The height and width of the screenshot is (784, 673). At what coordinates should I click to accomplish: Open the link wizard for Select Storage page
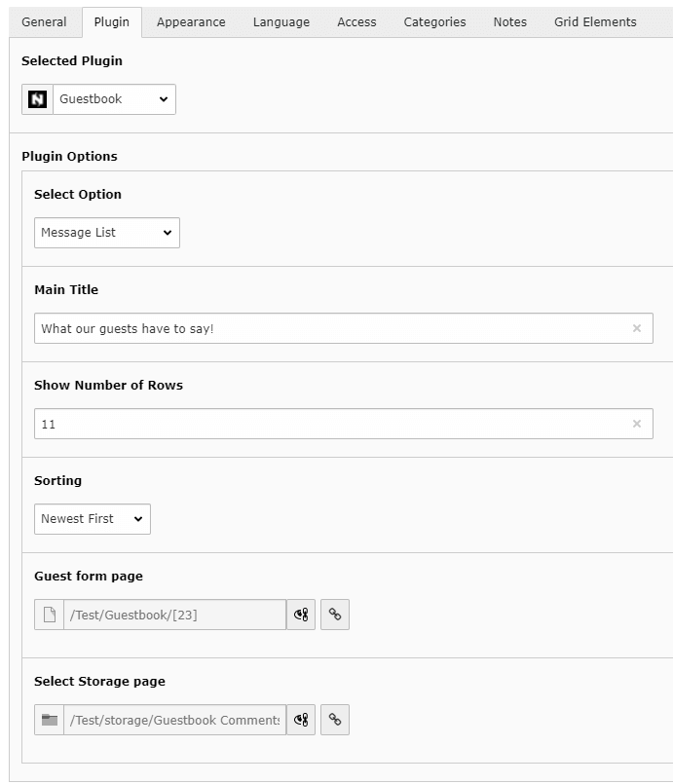[x=335, y=720]
